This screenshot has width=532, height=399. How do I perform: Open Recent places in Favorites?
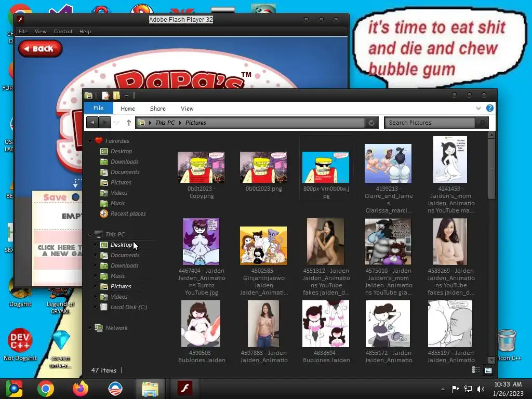click(128, 214)
